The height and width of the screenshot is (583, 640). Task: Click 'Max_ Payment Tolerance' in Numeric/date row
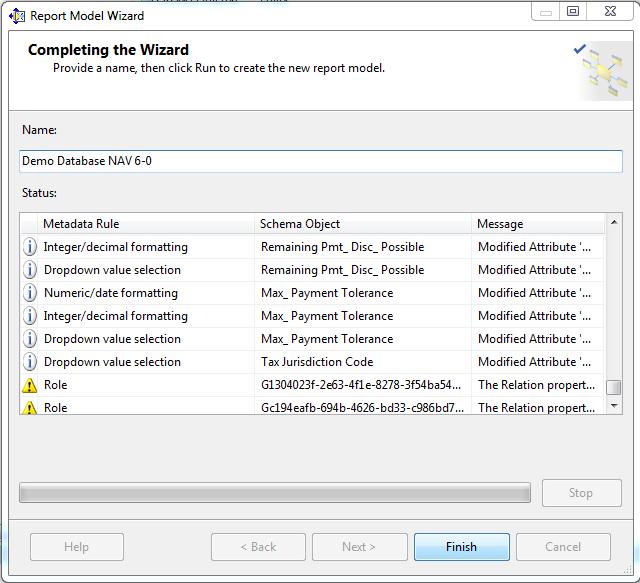[x=327, y=293]
